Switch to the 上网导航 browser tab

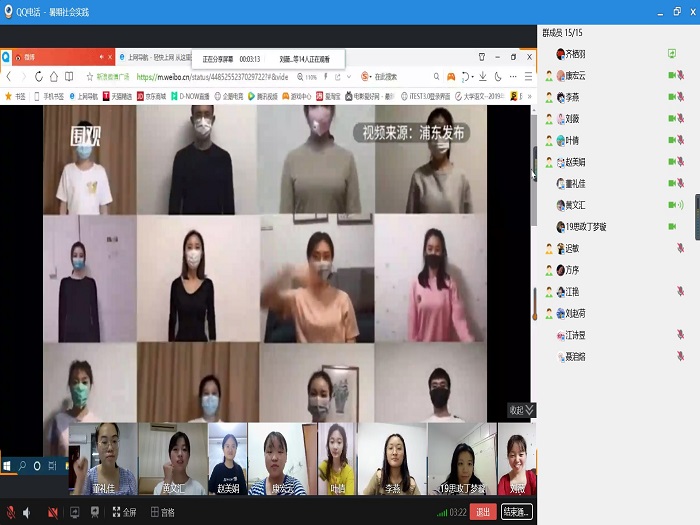click(154, 57)
